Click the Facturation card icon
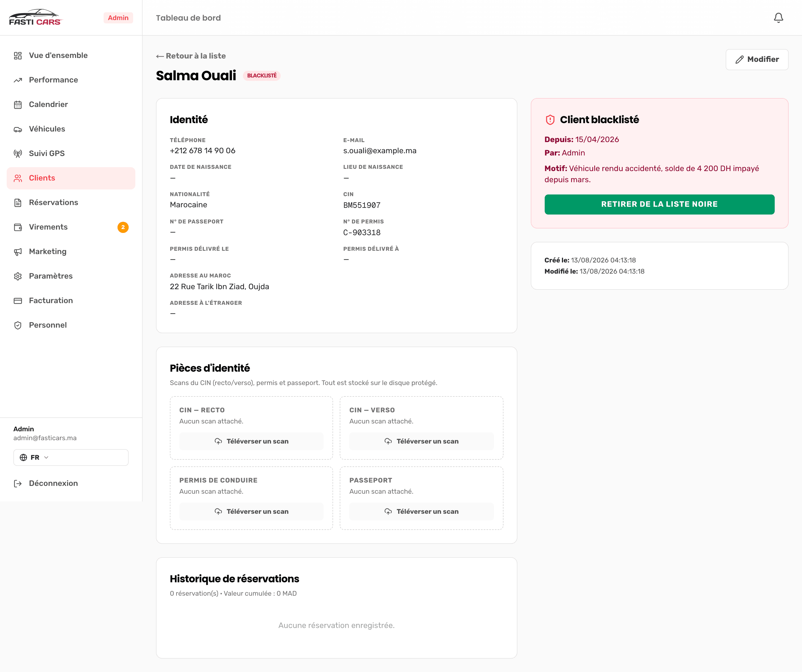This screenshot has height=672, width=802. [x=18, y=301]
